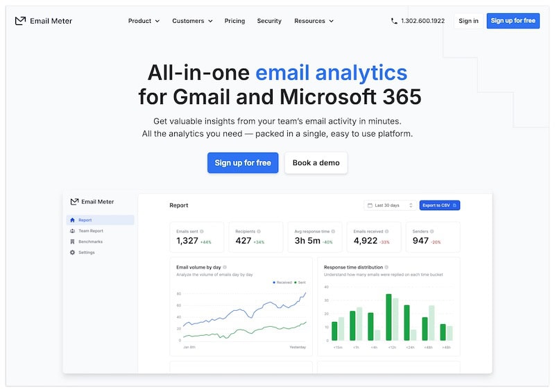The width and height of the screenshot is (555, 392).
Task: Expand the Product dropdown menu
Action: coord(144,21)
